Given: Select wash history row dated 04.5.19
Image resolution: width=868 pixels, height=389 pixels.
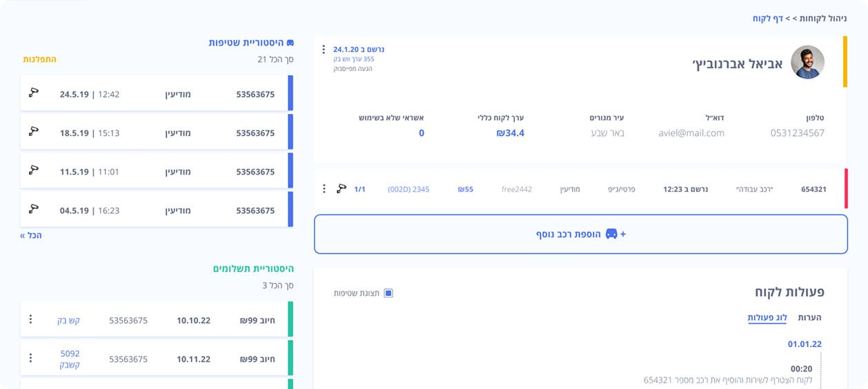Looking at the screenshot, I should [x=157, y=210].
